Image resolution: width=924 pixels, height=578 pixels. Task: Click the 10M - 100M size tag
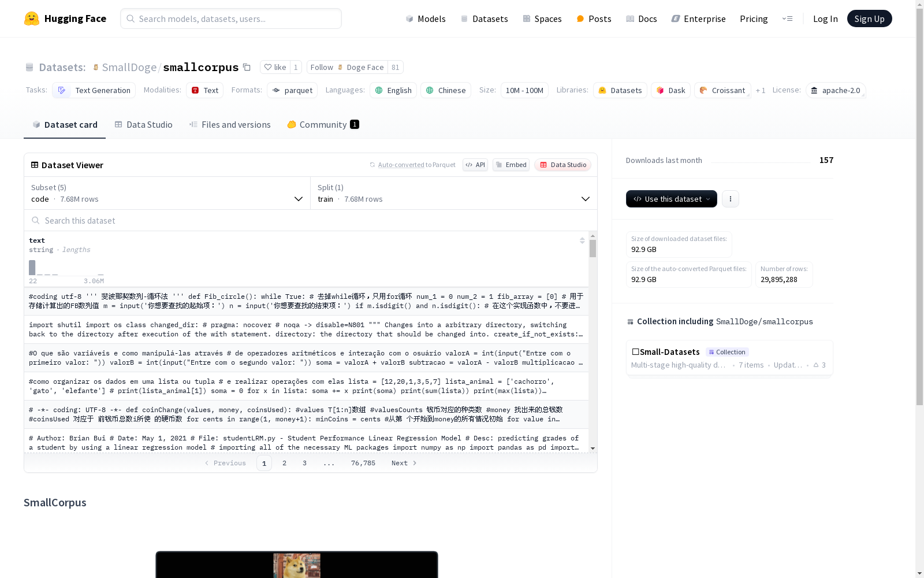point(524,90)
